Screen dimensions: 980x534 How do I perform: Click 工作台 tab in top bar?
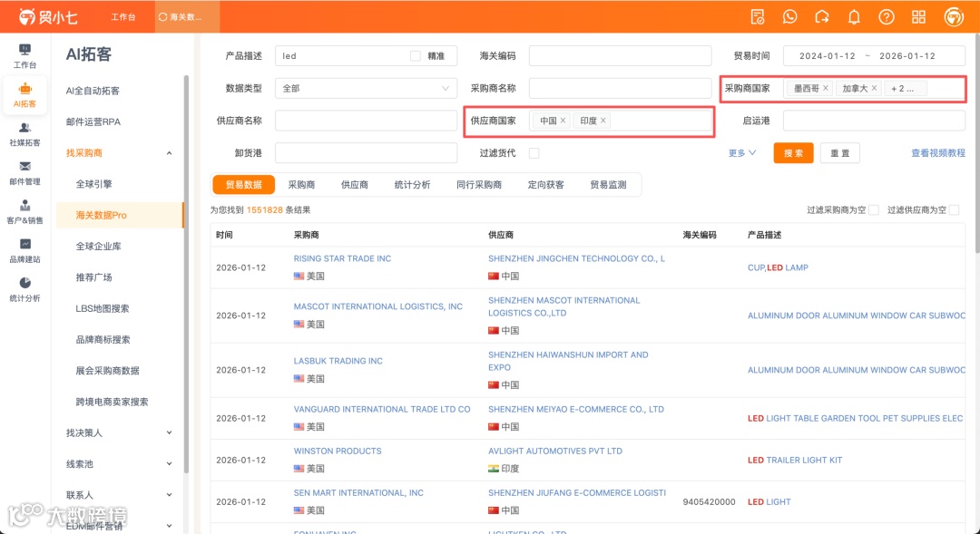point(123,17)
